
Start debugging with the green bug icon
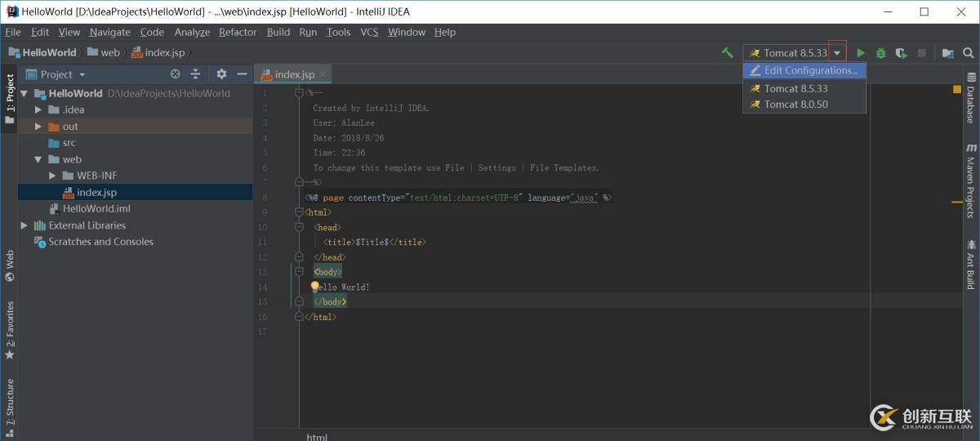pyautogui.click(x=880, y=52)
